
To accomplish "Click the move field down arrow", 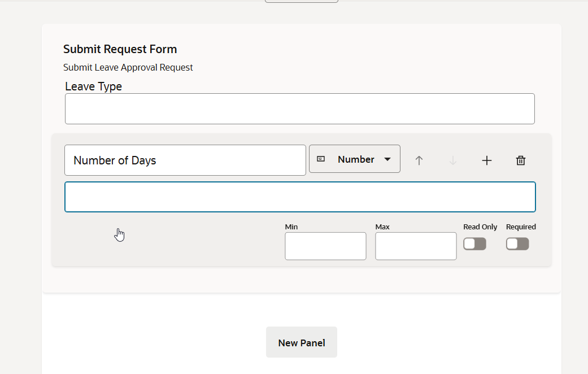I will [x=452, y=160].
